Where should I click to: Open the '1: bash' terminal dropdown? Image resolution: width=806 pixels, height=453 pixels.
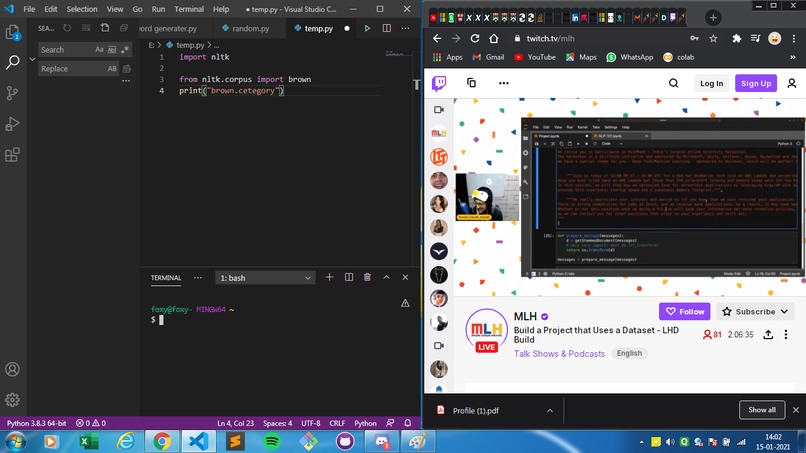coord(265,278)
